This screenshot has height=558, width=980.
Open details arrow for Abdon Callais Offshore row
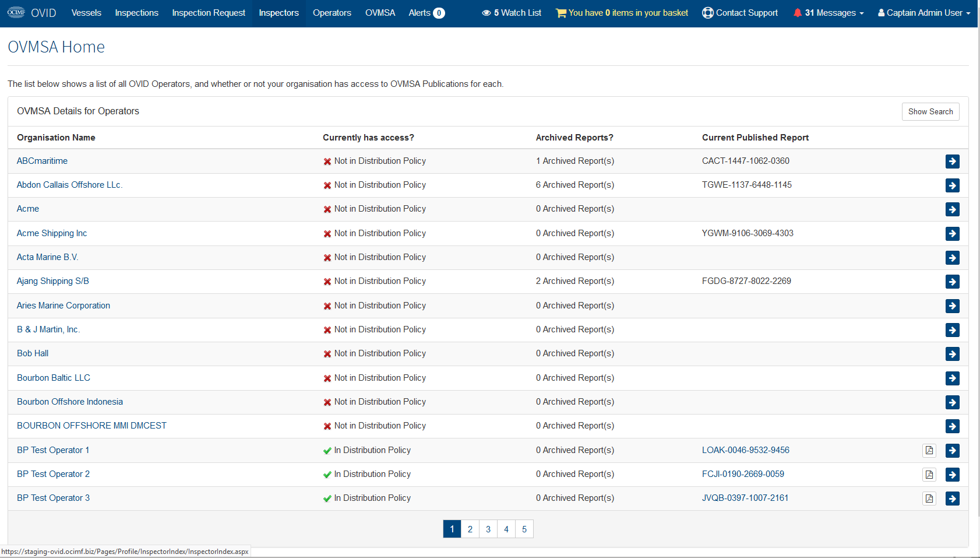tap(952, 185)
